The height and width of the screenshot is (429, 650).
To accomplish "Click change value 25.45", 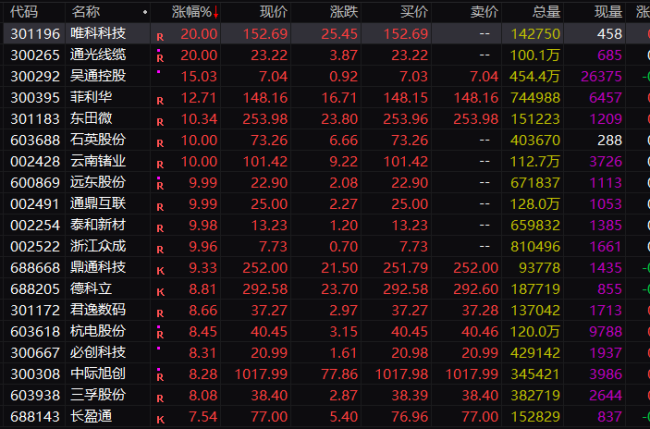I will point(340,34).
